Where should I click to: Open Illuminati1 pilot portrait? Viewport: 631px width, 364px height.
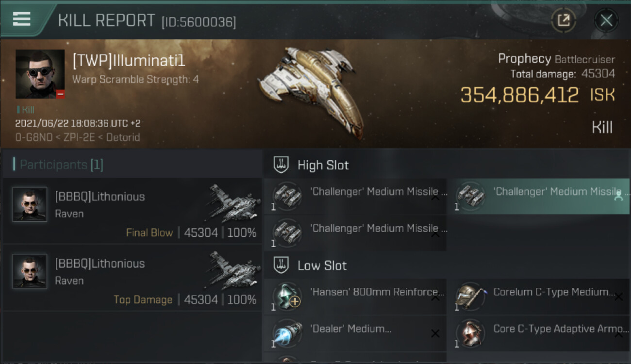(x=40, y=74)
